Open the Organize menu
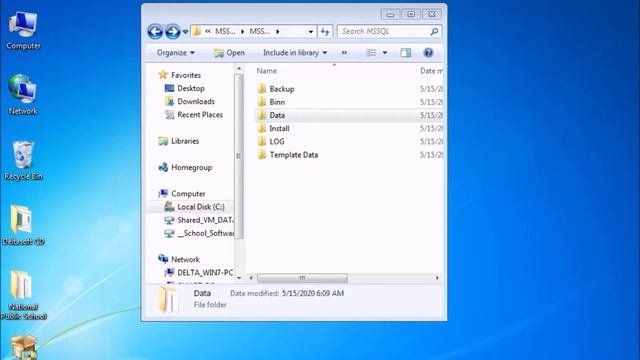Viewport: 640px width, 360px height. click(176, 53)
